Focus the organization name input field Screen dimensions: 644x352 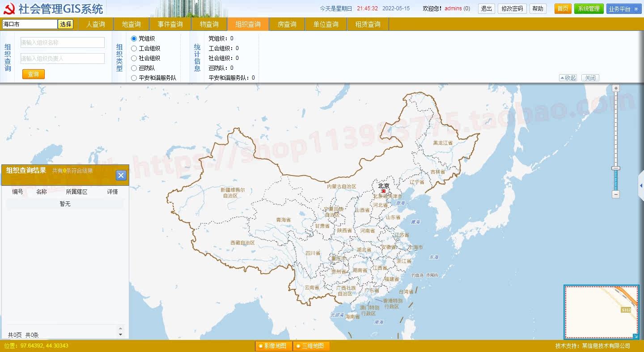pos(63,42)
